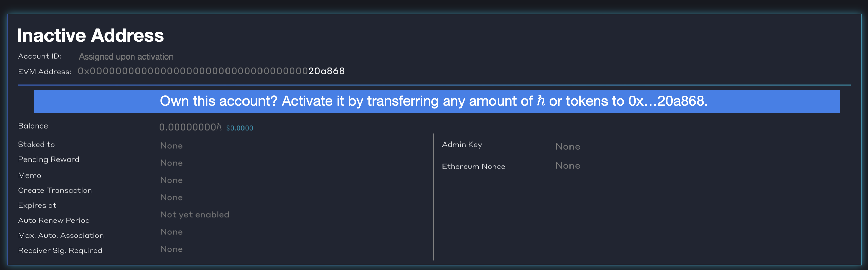Click the Admin Key None value
The image size is (868, 270).
pyautogui.click(x=567, y=146)
